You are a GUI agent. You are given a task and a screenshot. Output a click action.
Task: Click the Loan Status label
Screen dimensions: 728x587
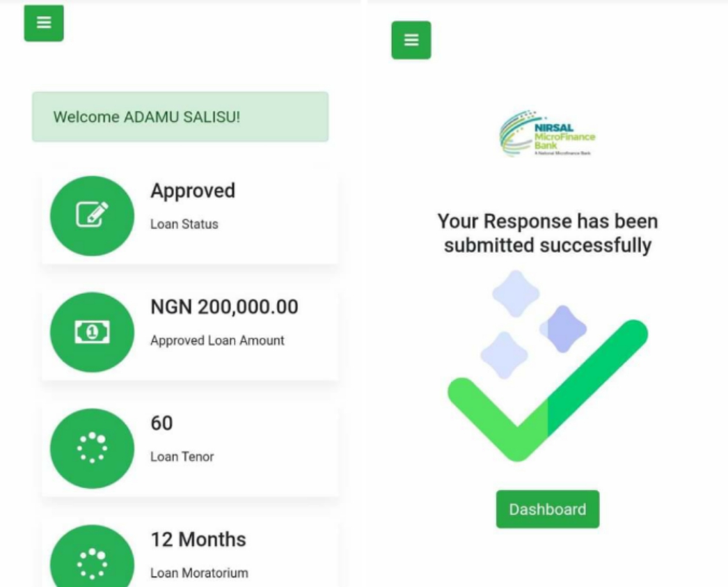click(184, 224)
